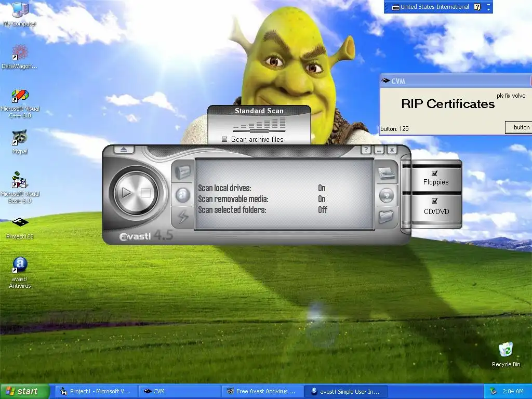Click 'button' in the CVM window
Screen dimensions: 532x399
coord(518,127)
